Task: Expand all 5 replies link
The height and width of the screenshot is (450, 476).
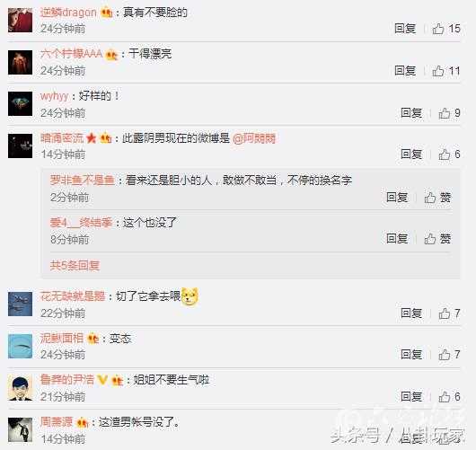Action: (75, 265)
